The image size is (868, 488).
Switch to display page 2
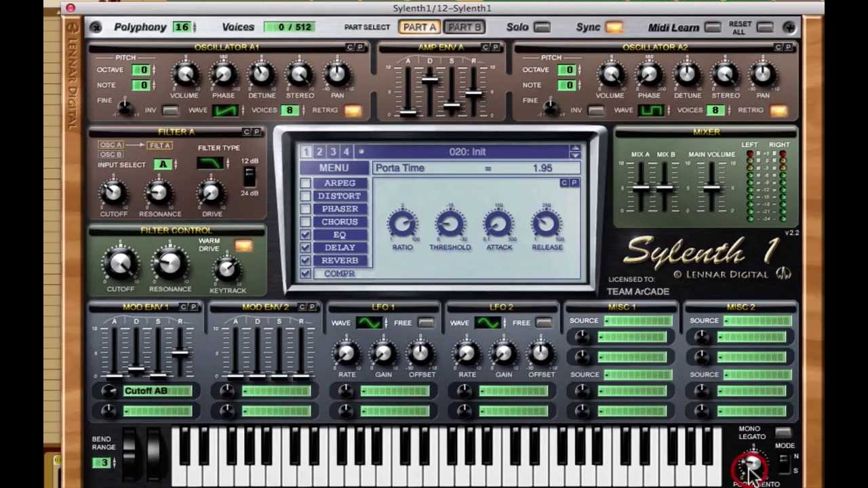tap(319, 152)
